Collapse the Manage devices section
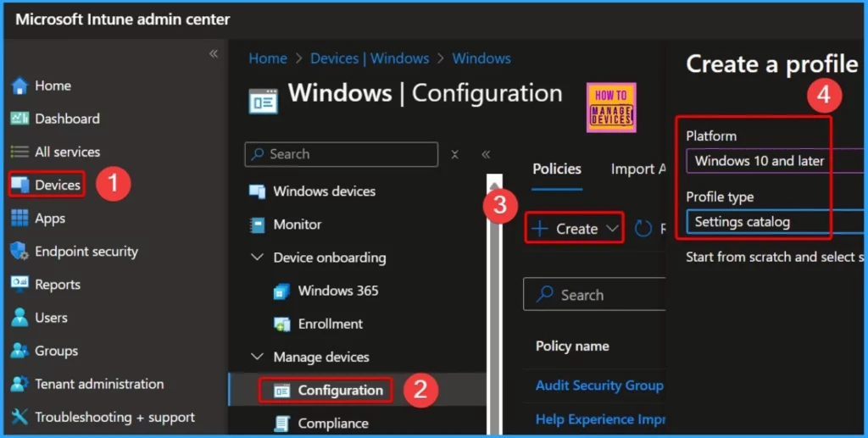The width and height of the screenshot is (868, 438). pyautogui.click(x=257, y=357)
